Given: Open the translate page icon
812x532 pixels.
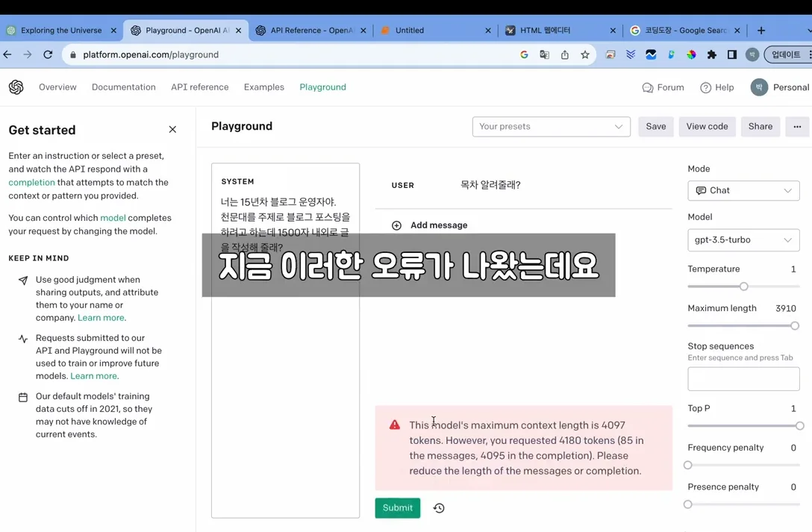Looking at the screenshot, I should [x=544, y=54].
